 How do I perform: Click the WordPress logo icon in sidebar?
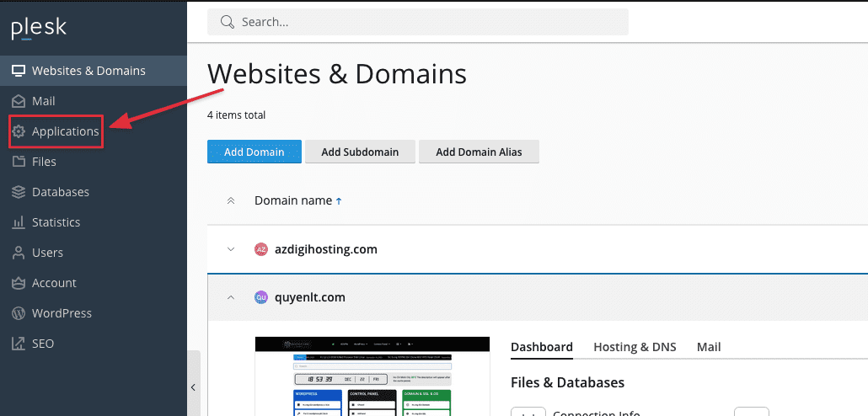tap(18, 313)
